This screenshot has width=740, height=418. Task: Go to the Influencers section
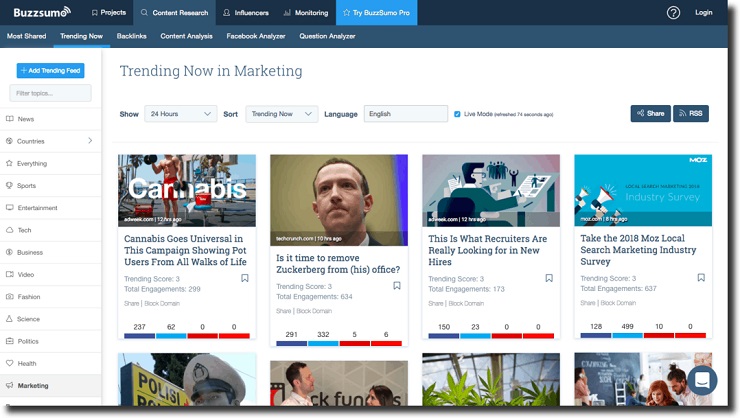[x=246, y=13]
